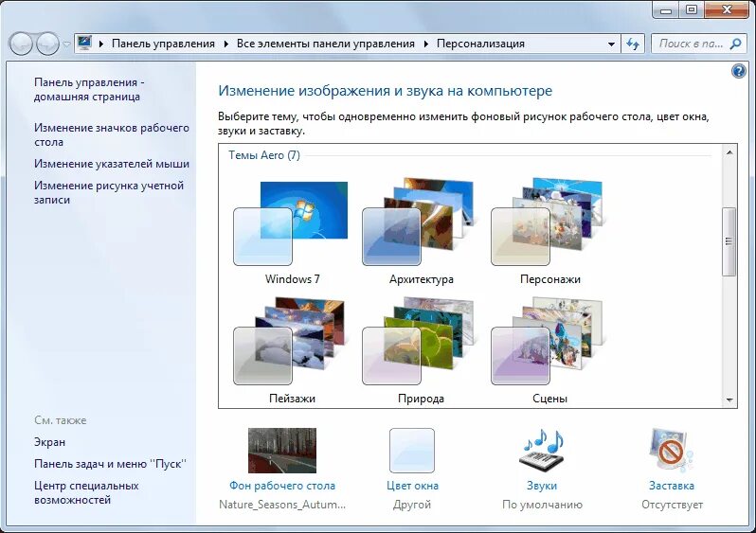Screen dimensions: 756x533
Task: Click the Control Panel monitor icon in address bar
Action: point(84,43)
